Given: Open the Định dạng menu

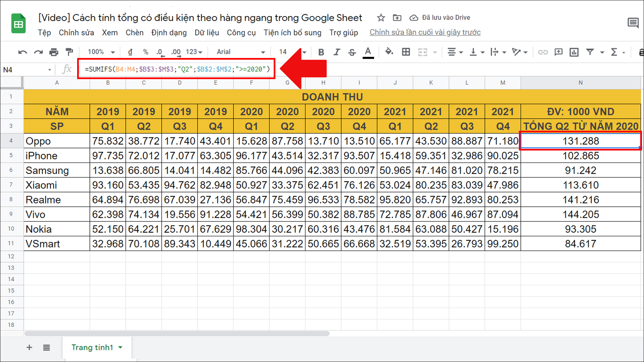Looking at the screenshot, I should click(x=169, y=33).
